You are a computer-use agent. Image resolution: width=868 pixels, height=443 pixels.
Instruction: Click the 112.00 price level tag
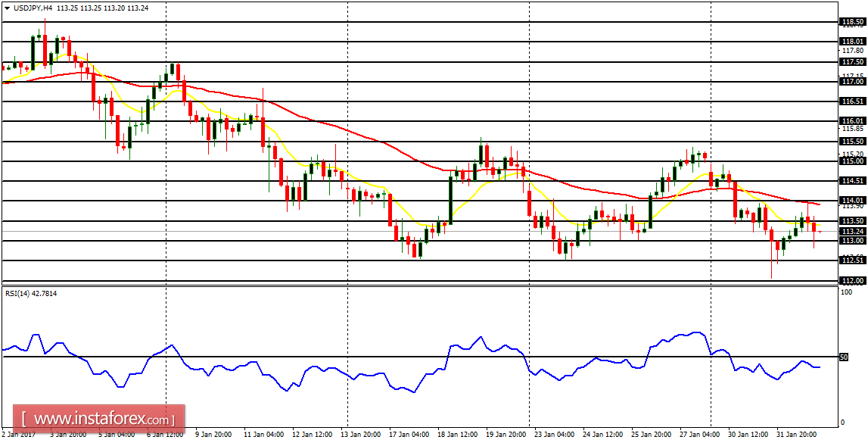click(x=854, y=279)
